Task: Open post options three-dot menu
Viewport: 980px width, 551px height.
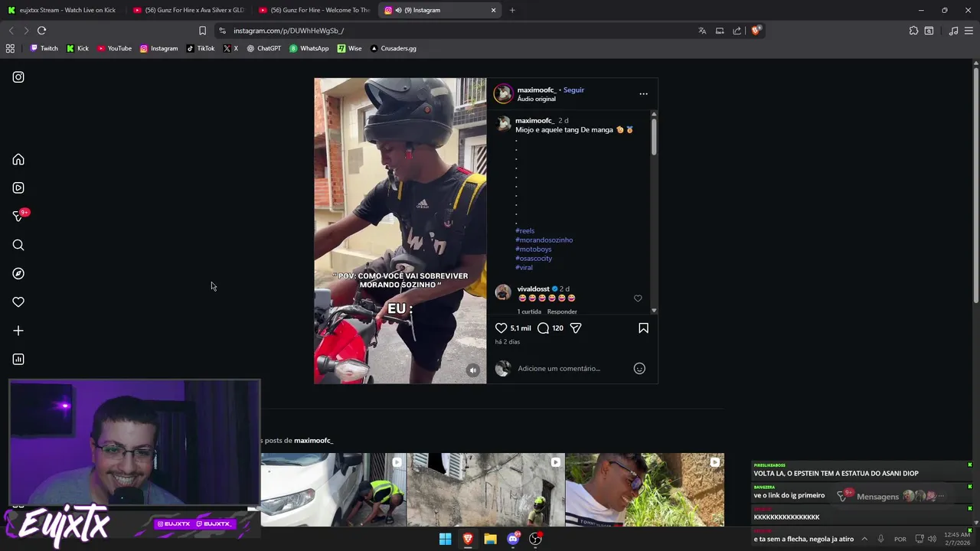Action: tap(643, 94)
